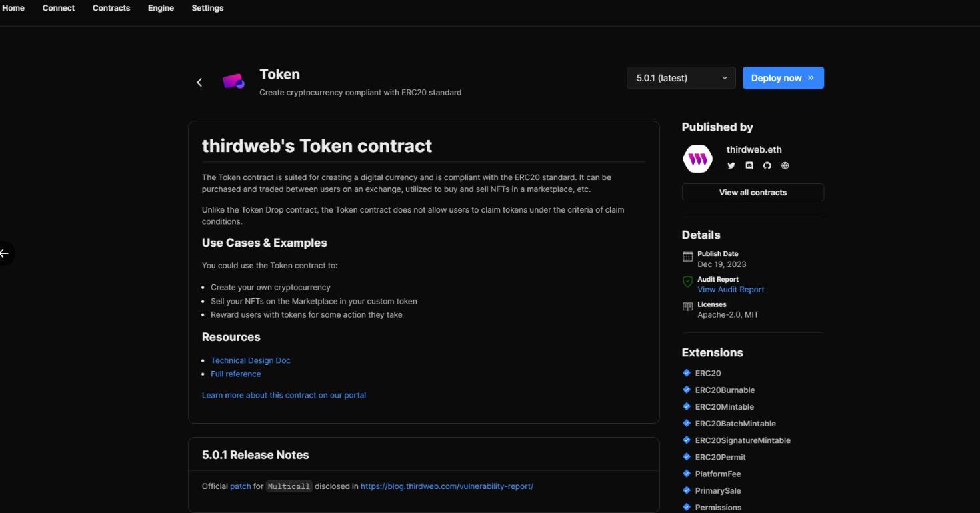This screenshot has width=980, height=513.
Task: Open thirdweb's website globe icon
Action: click(x=785, y=165)
